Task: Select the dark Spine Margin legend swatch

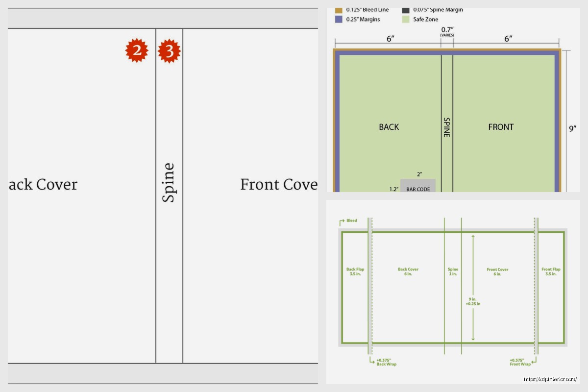Action: pos(406,10)
